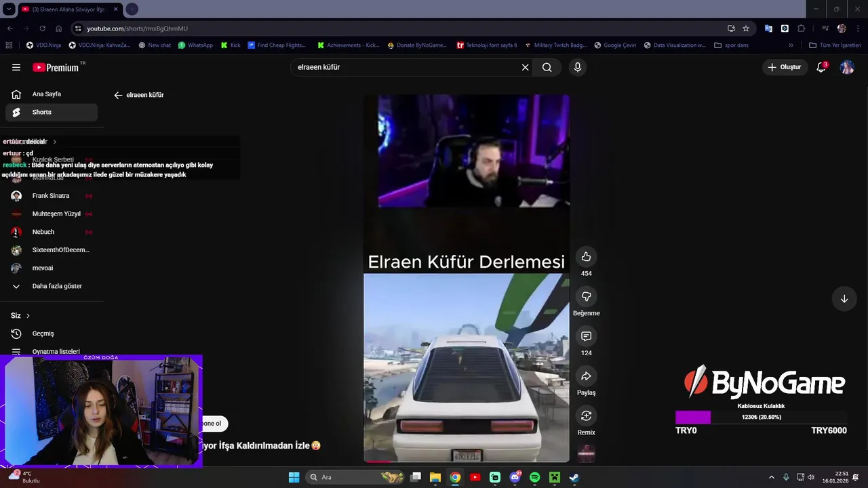Open Oynatma listeleri playlists

coord(52,351)
